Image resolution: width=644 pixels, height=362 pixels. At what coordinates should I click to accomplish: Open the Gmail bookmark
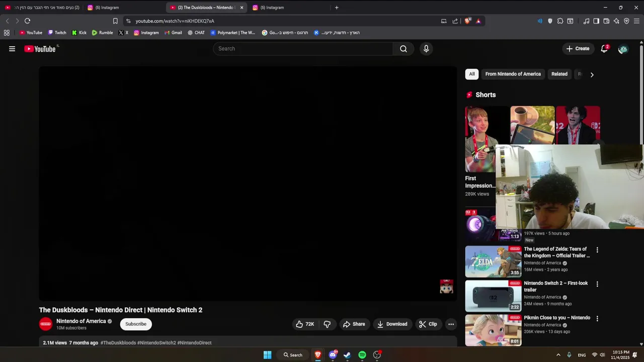coord(173,33)
